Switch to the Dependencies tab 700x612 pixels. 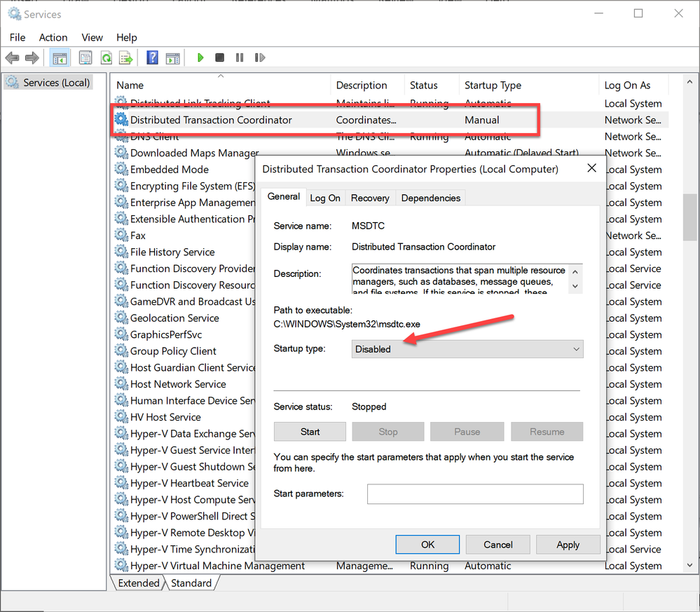click(x=431, y=198)
